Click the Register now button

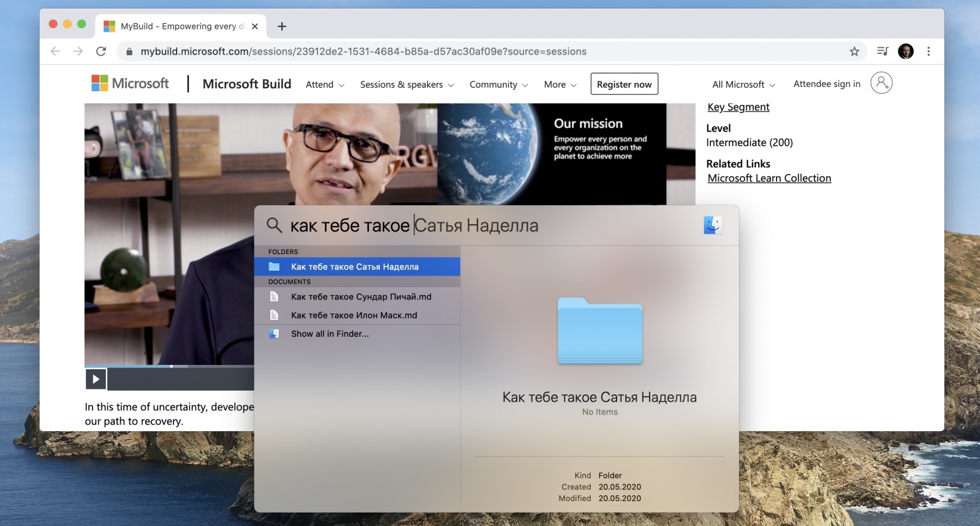[624, 84]
